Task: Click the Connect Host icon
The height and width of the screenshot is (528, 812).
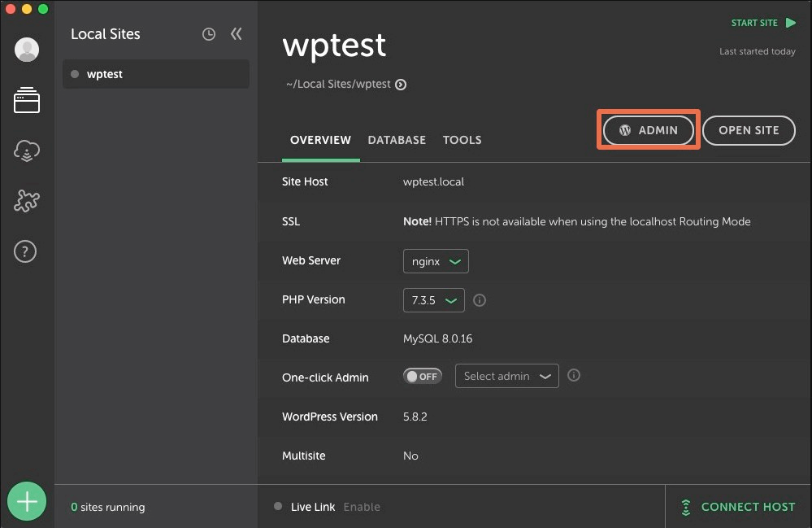Action: coord(686,508)
